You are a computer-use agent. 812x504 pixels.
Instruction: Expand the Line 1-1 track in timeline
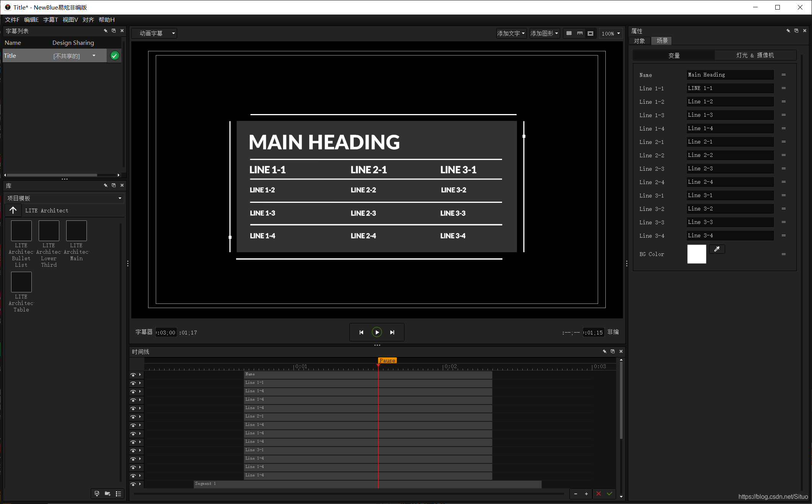click(x=140, y=383)
